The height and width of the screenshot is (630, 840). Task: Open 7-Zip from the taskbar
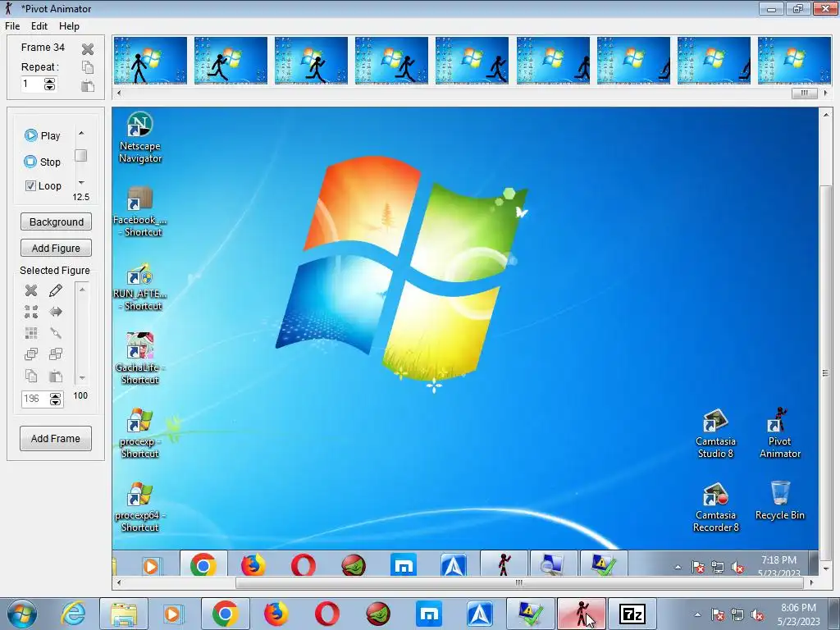point(632,614)
